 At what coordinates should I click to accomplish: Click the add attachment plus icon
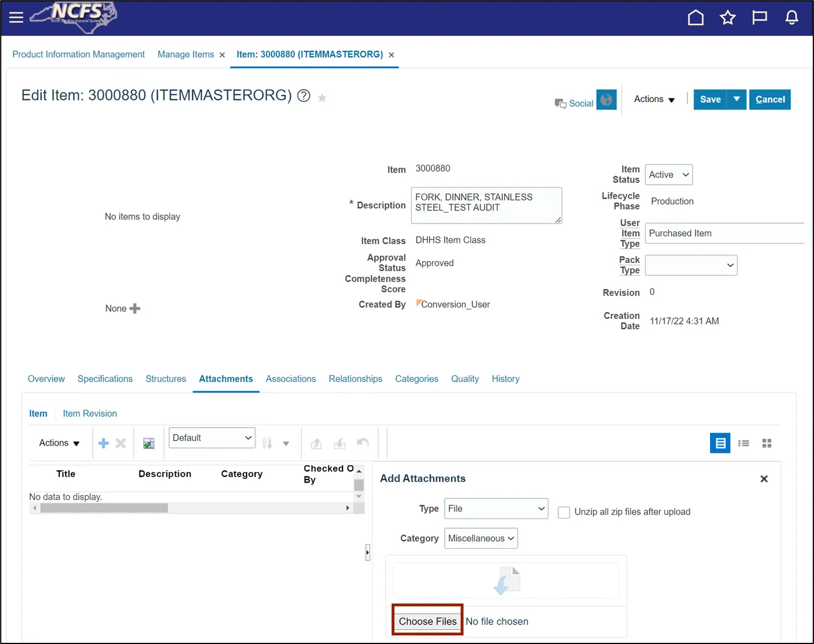tap(103, 443)
